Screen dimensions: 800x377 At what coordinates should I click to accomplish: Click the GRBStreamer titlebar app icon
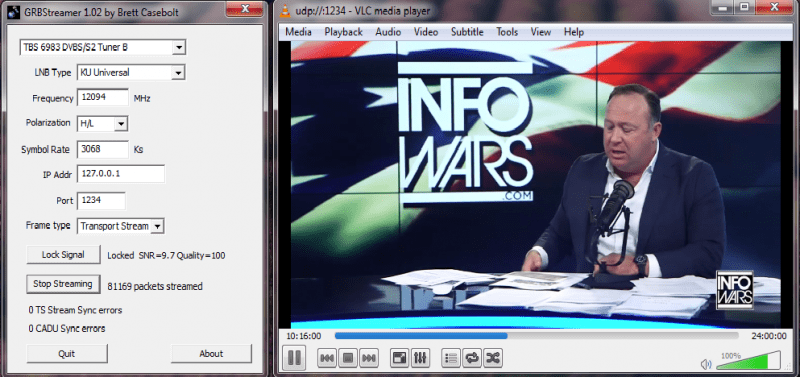[15, 12]
